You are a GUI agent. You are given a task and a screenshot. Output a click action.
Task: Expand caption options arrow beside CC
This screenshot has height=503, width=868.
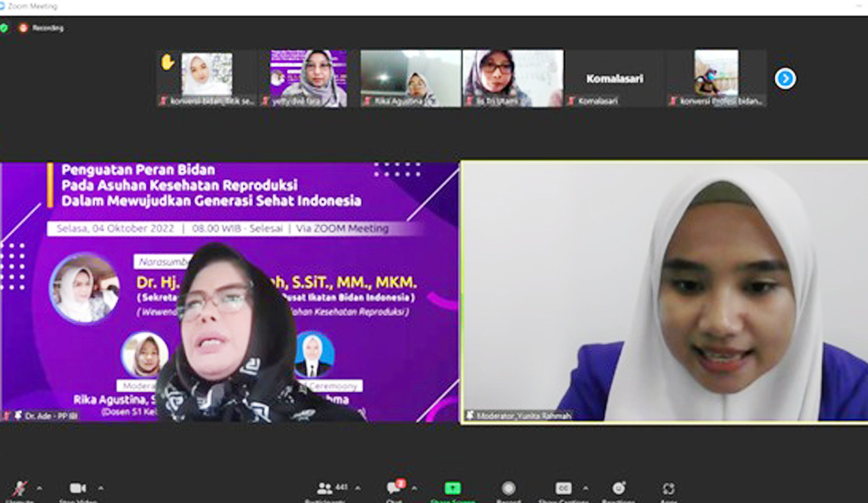point(585,488)
